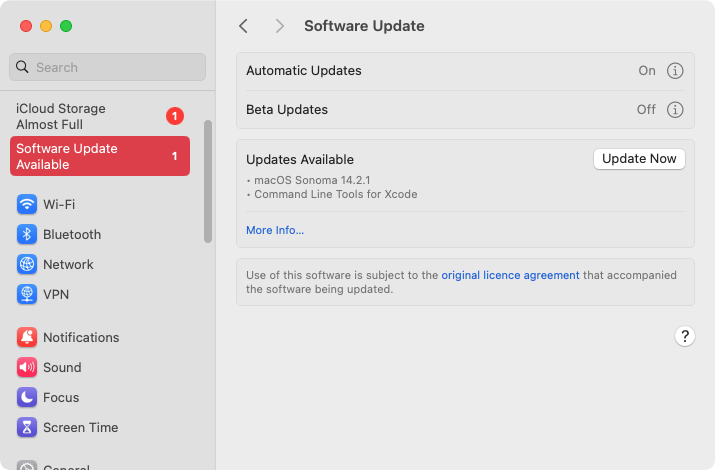
Task: Click the Notifications label in sidebar
Action: click(81, 337)
